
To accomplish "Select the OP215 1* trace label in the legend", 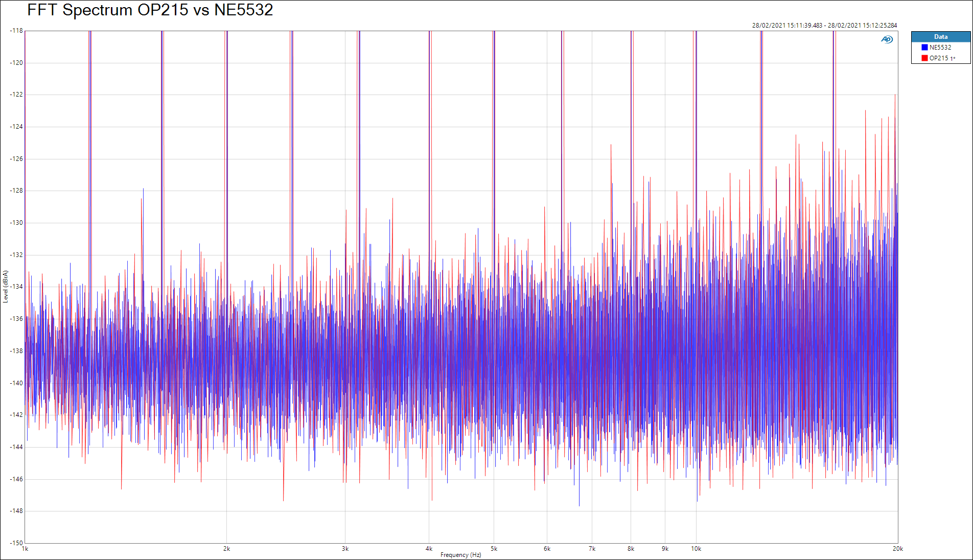I will (942, 58).
